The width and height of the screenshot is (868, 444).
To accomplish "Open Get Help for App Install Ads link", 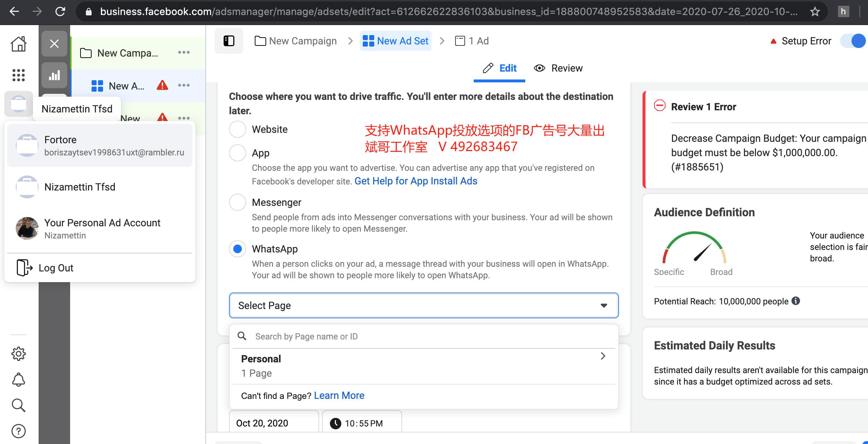I will pyautogui.click(x=416, y=181).
